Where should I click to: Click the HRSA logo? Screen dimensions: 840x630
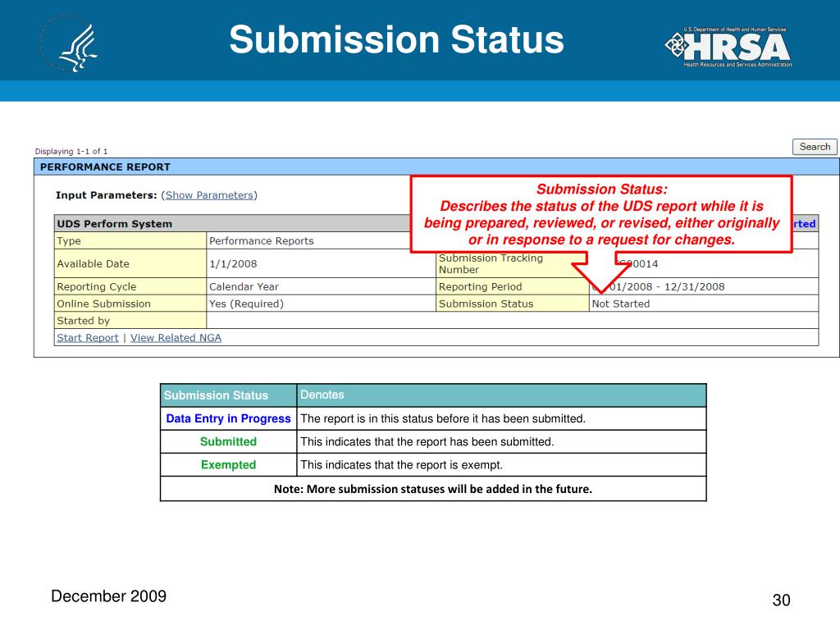728,47
